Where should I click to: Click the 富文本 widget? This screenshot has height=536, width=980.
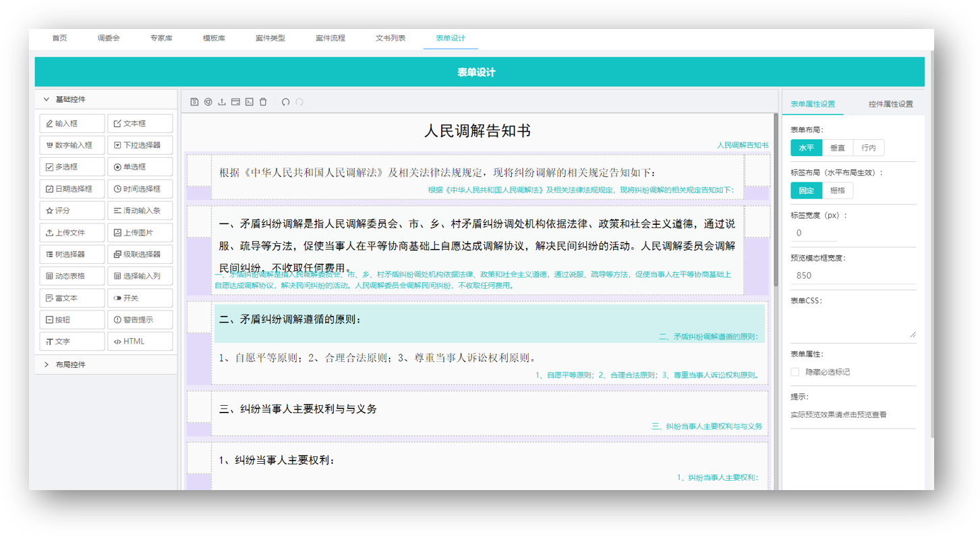coord(72,298)
